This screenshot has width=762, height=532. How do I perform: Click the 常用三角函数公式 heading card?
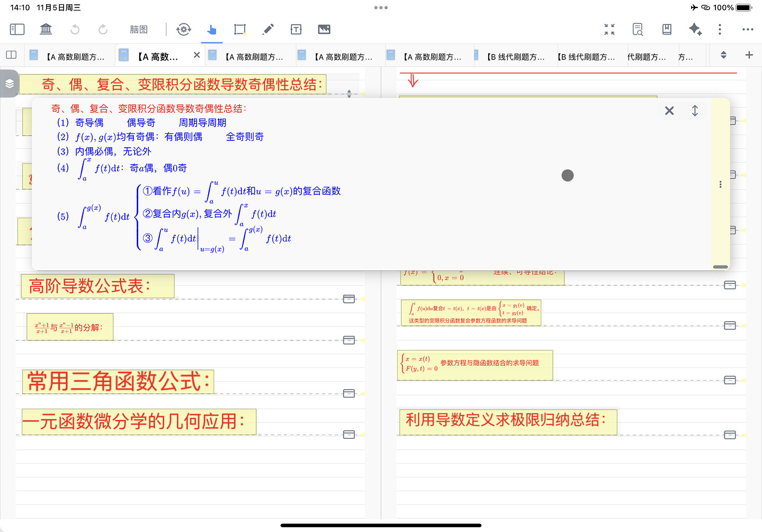(118, 382)
